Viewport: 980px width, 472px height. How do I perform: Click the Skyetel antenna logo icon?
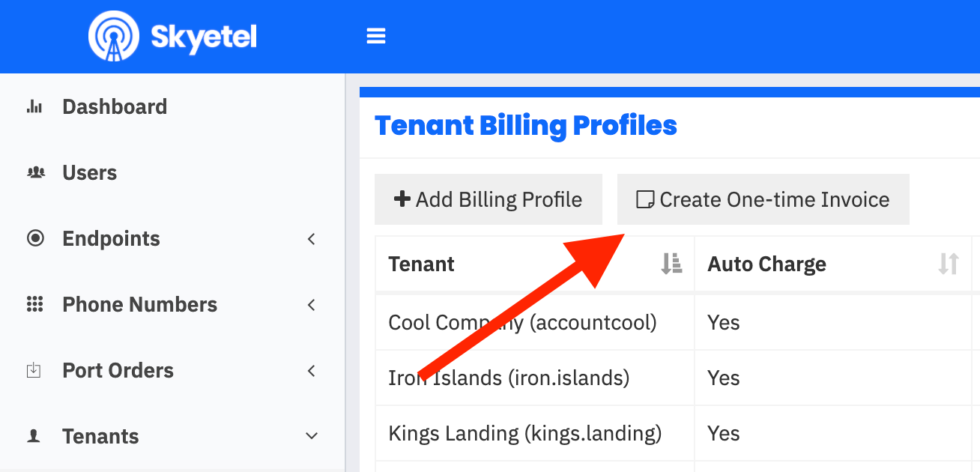pos(114,36)
